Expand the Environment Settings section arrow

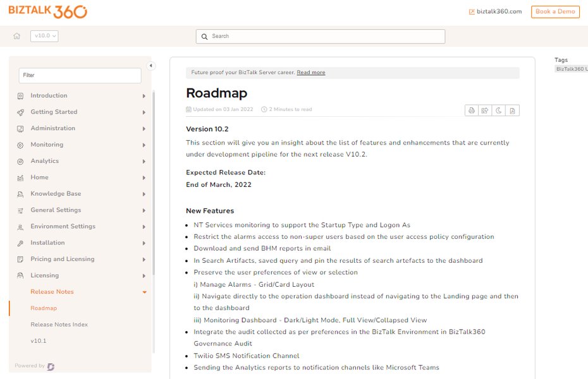tap(144, 227)
